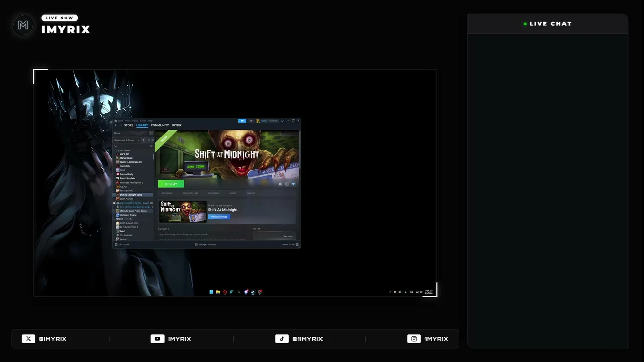Click the New Note button

pos(287,236)
